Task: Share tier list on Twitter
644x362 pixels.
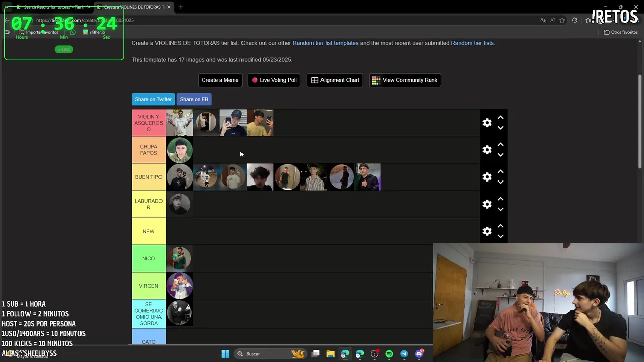Action: tap(153, 99)
